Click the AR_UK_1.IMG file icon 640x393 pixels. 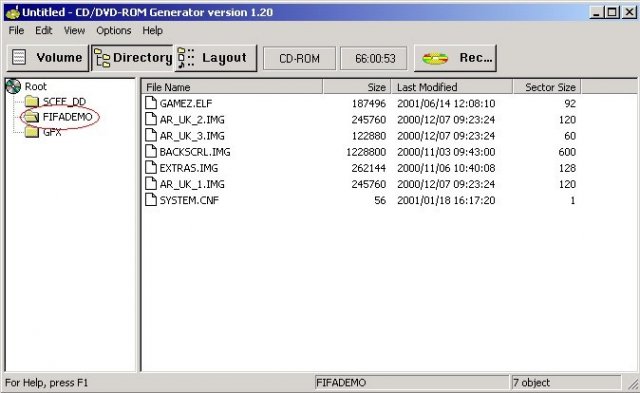click(x=151, y=184)
